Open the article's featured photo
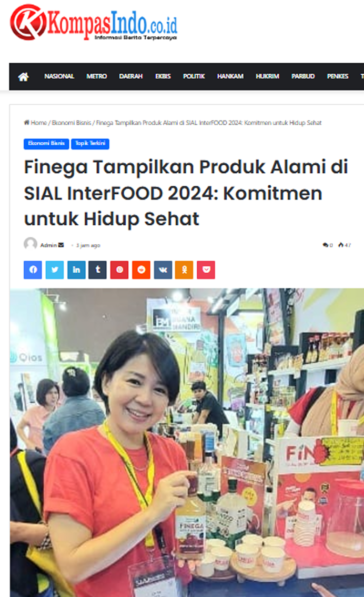The image size is (364, 597). click(187, 442)
